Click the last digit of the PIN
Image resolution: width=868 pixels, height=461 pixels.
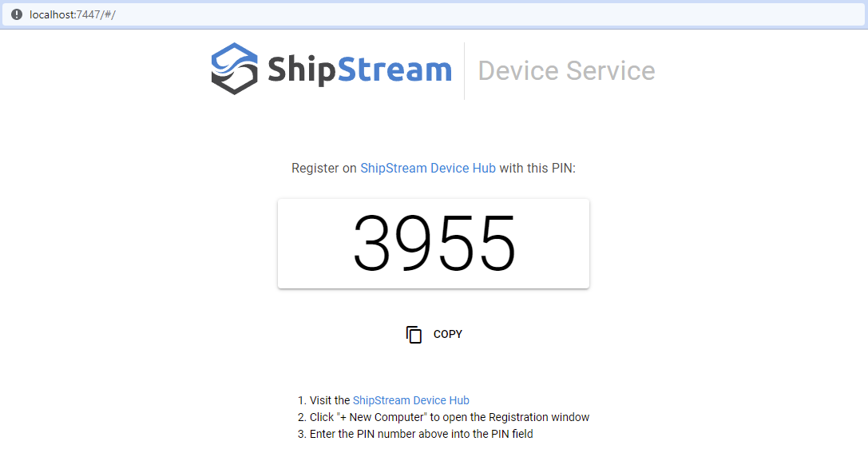click(496, 244)
